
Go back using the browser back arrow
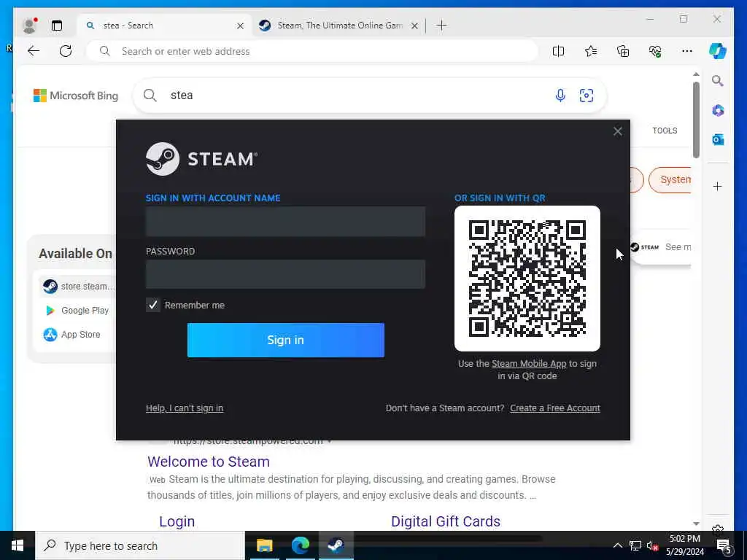coord(34,51)
